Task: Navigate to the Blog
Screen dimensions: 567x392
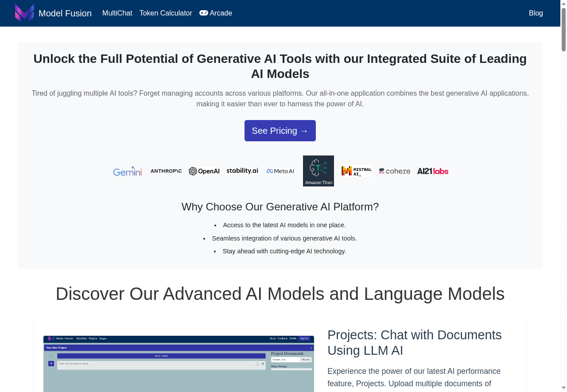Action: coord(536,13)
